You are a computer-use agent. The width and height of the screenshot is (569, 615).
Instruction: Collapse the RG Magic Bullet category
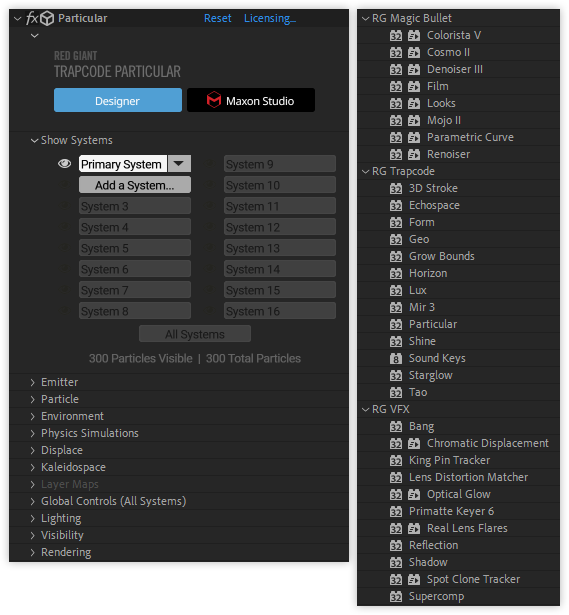point(365,18)
